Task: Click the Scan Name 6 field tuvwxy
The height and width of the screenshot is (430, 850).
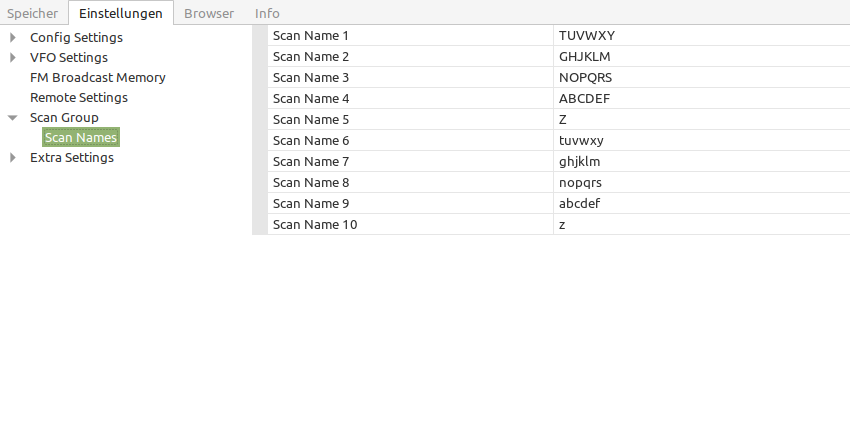Action: coord(702,140)
